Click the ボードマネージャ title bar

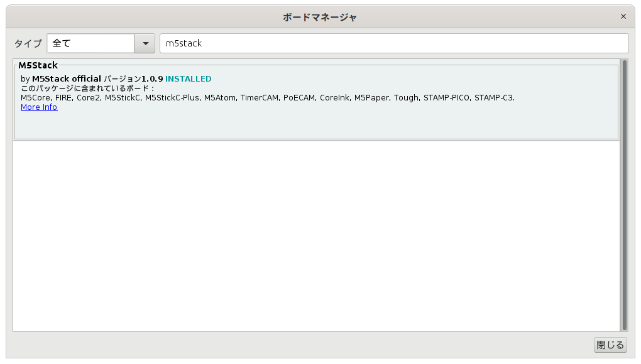coord(320,16)
